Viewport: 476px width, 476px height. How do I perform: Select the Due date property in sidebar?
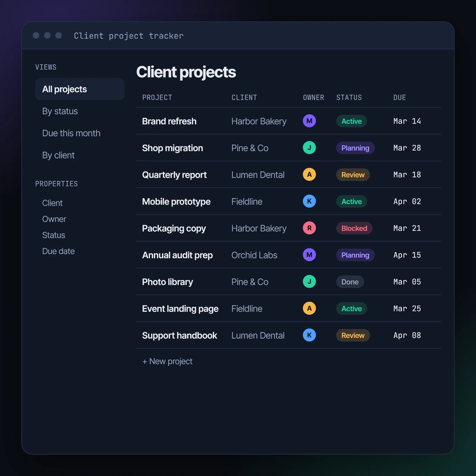click(x=58, y=251)
